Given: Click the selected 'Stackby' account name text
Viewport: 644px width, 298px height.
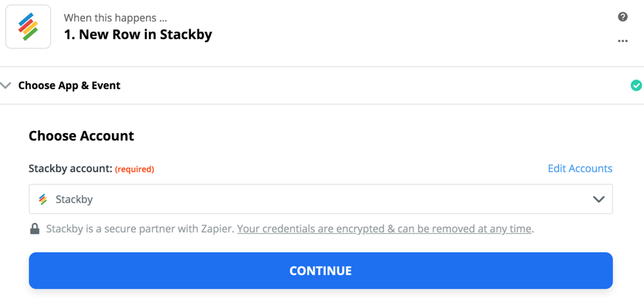Looking at the screenshot, I should pyautogui.click(x=74, y=199).
